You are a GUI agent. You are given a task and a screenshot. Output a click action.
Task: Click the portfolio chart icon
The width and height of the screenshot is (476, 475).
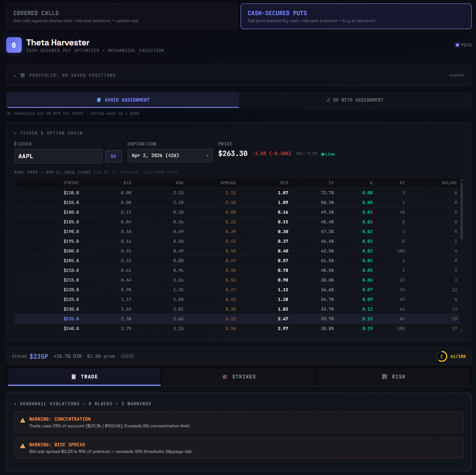tap(23, 75)
